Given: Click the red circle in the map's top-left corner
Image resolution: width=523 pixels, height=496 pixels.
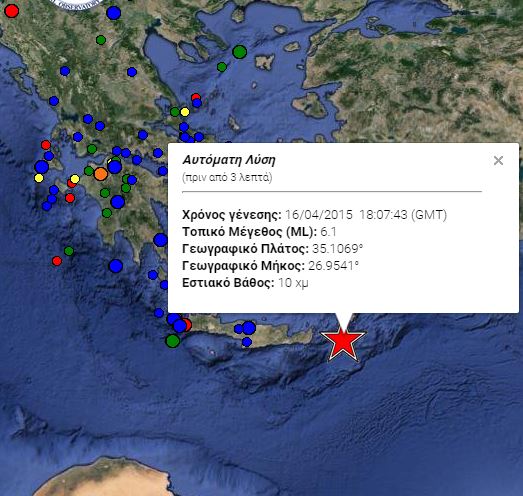Looking at the screenshot, I should click(12, 11).
